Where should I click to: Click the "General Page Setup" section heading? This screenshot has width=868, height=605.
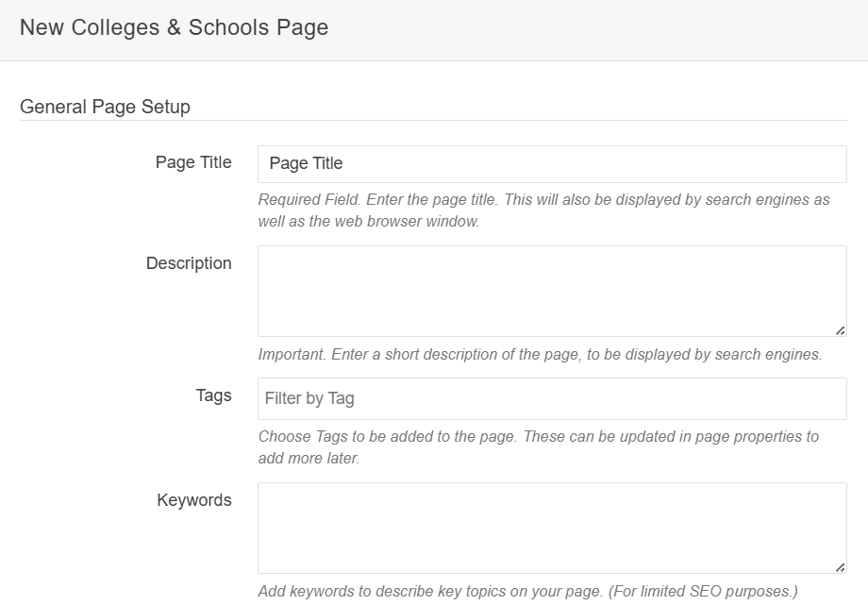point(105,107)
